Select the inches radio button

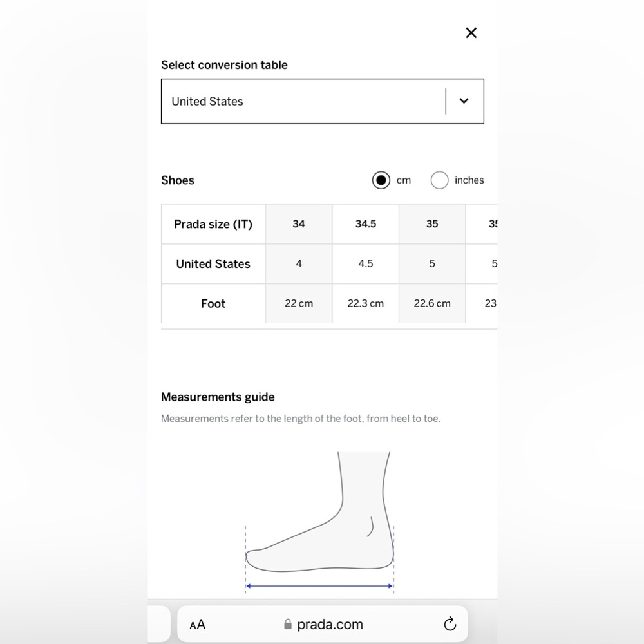439,180
